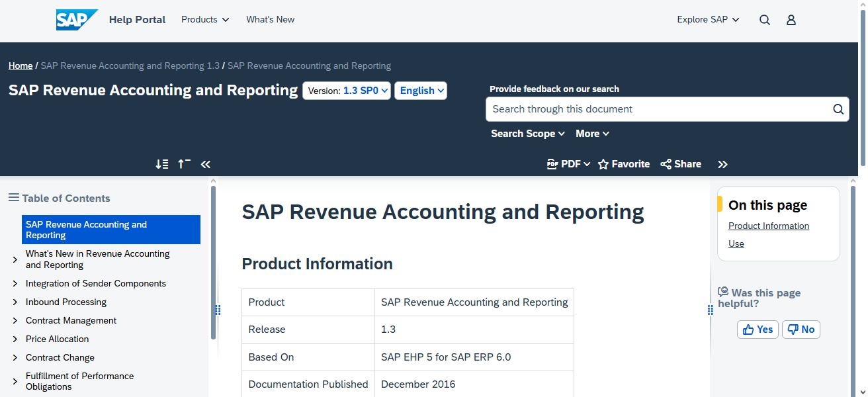
Task: Open the Share options
Action: 680,163
